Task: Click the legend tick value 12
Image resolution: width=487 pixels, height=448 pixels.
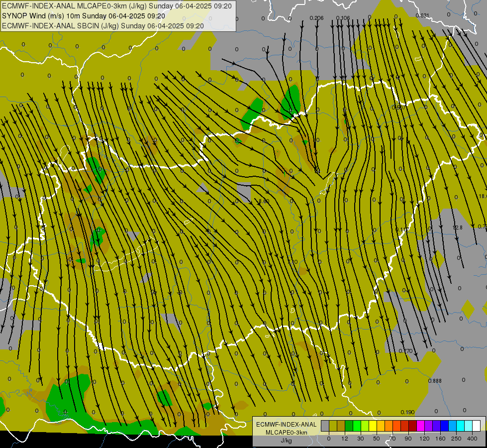Action: click(345, 439)
